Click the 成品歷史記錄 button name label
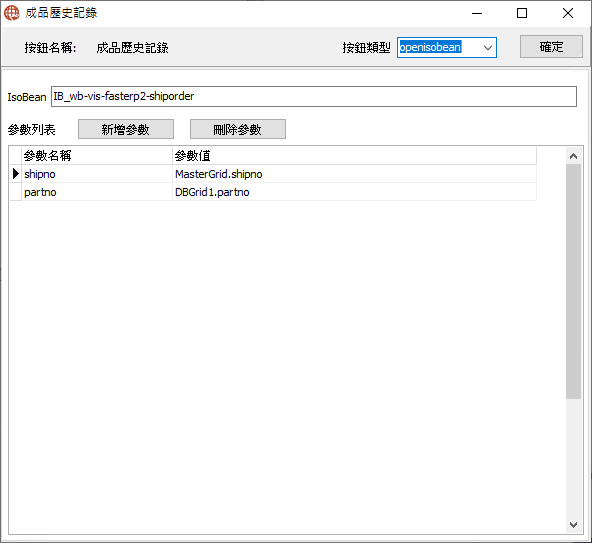 point(132,48)
